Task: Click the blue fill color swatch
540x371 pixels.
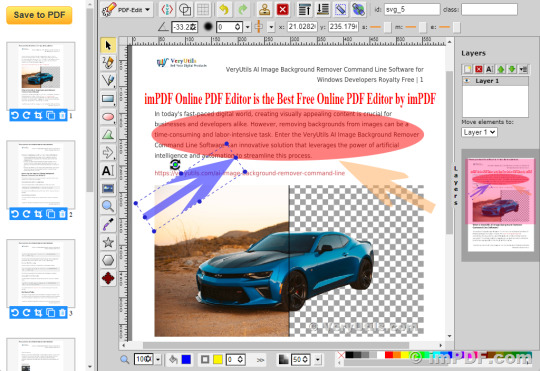Action: [x=186, y=359]
